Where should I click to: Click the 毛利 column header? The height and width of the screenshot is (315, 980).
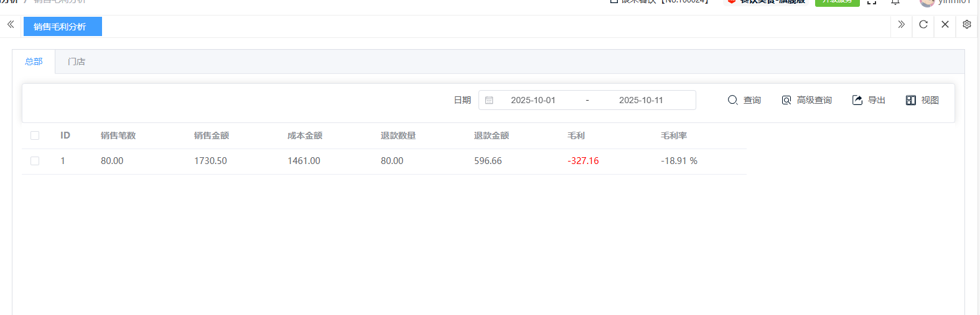click(x=576, y=135)
